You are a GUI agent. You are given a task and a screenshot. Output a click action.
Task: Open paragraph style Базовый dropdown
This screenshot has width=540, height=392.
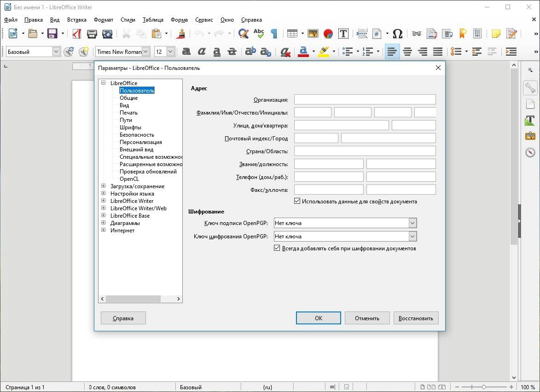(56, 52)
